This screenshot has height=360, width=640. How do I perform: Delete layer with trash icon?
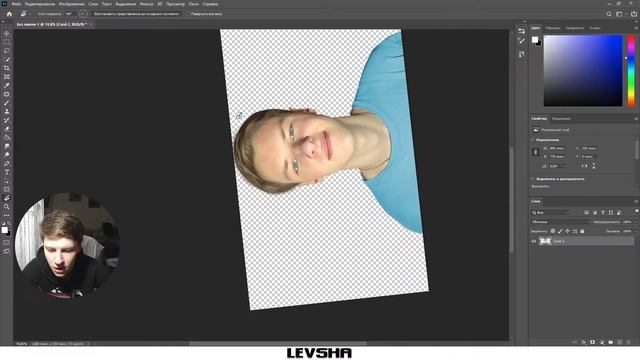629,342
